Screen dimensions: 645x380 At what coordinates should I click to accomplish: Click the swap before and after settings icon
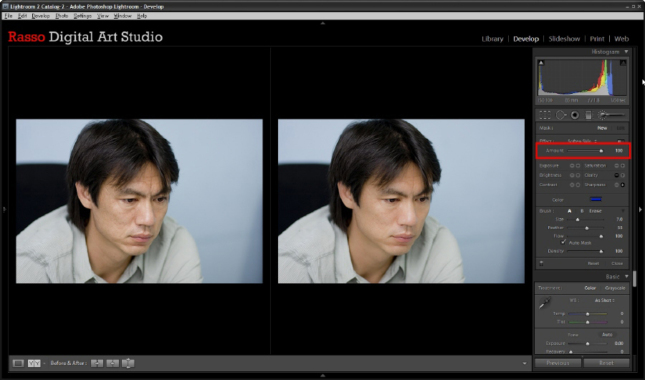[x=128, y=363]
